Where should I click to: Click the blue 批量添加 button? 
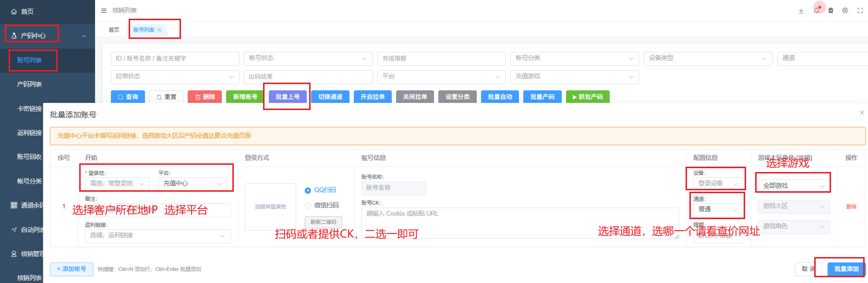coord(846,269)
